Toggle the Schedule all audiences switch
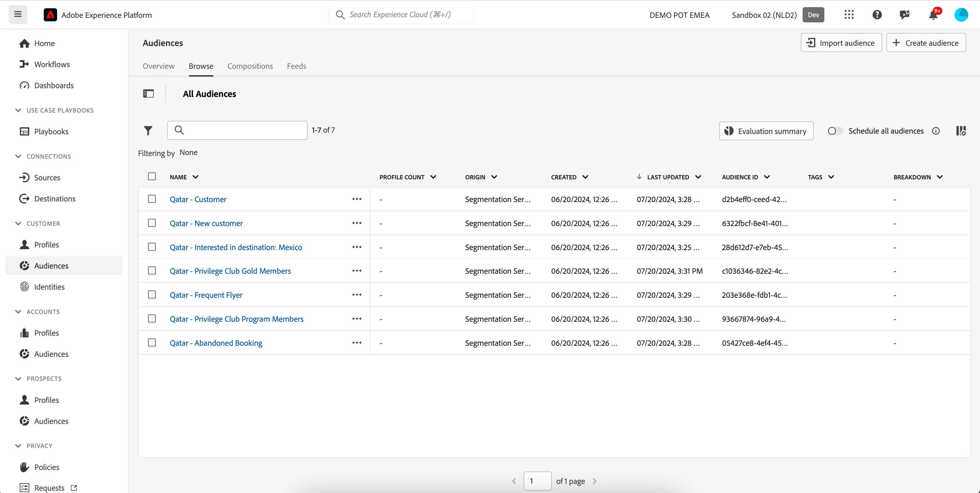Viewport: 980px width, 493px height. tap(835, 131)
